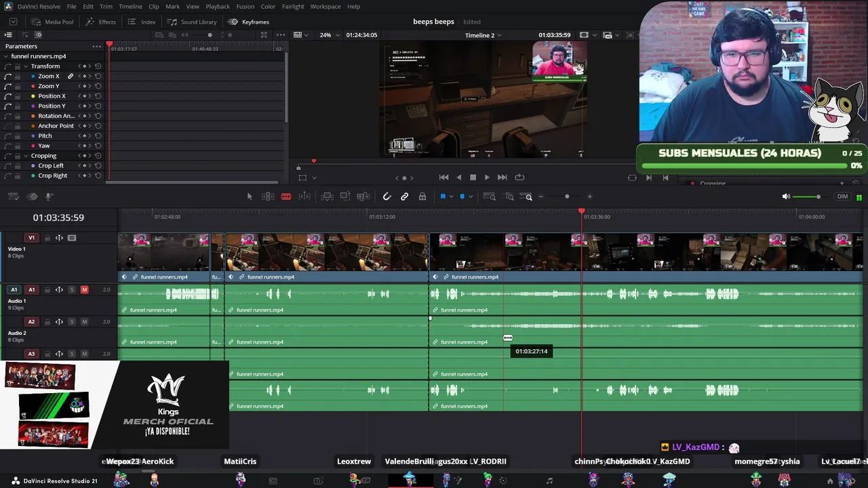Open the Sound Library panel
Image resolution: width=868 pixels, height=488 pixels.
click(x=193, y=22)
